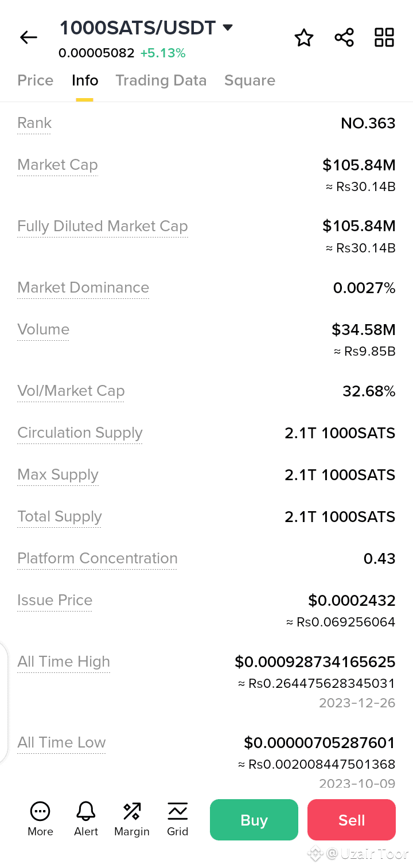413x868 pixels.
Task: Tap the back arrow icon
Action: click(x=28, y=38)
